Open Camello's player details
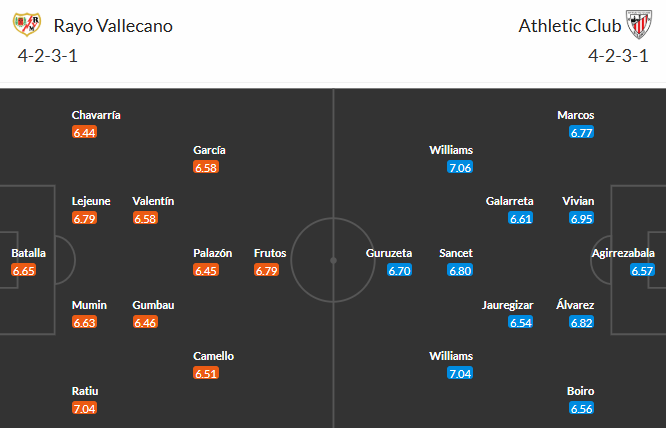This screenshot has width=666, height=428. coord(213,356)
